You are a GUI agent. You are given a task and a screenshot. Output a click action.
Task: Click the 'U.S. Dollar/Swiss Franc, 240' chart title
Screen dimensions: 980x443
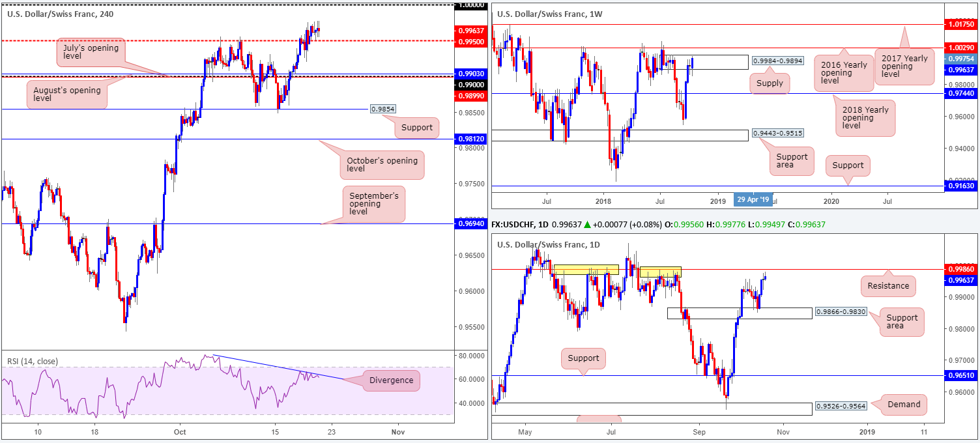pos(61,14)
